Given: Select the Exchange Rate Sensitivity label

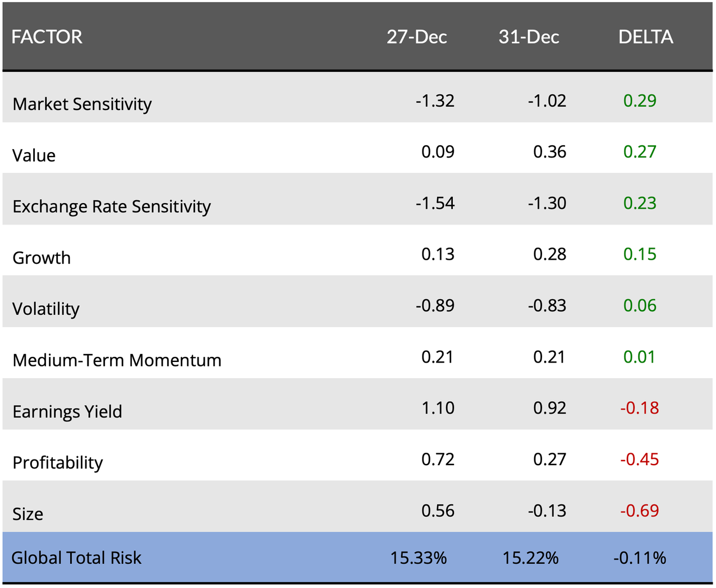Looking at the screenshot, I should [x=112, y=207].
